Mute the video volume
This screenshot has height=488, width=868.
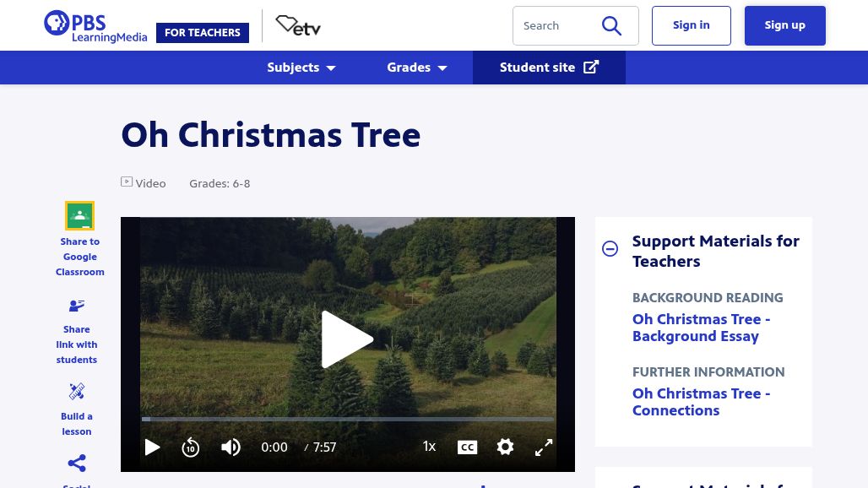pyautogui.click(x=231, y=447)
